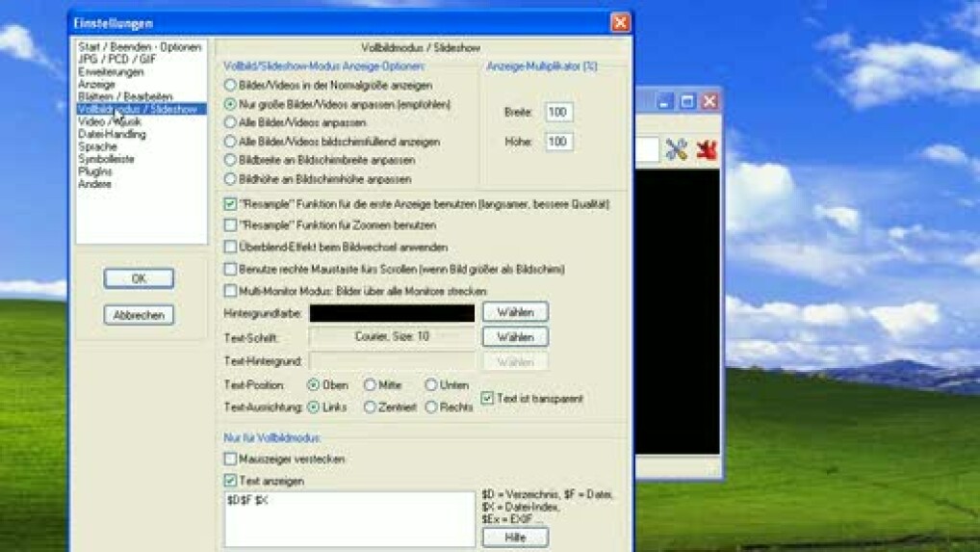Click the Abbrechen button
This screenshot has height=552, width=980.
139,315
